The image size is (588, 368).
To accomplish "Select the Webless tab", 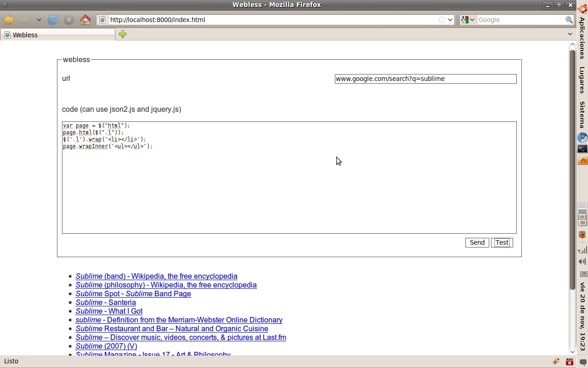I will click(58, 34).
